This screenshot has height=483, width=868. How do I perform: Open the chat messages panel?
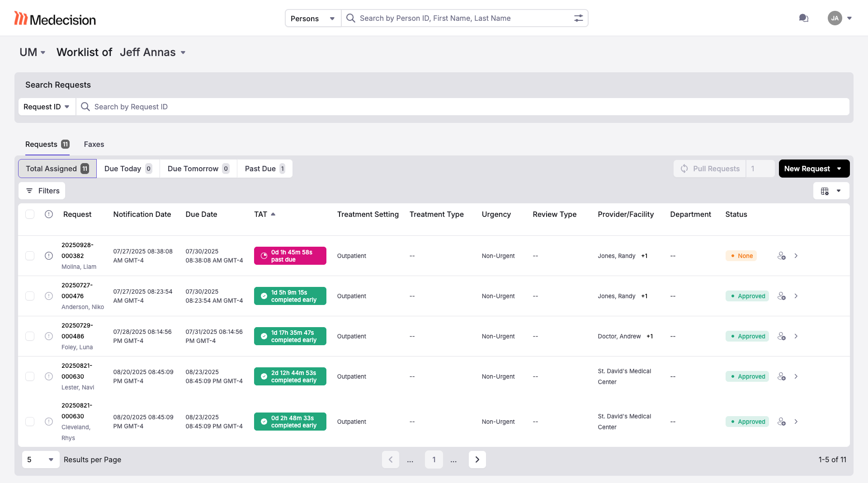point(804,18)
